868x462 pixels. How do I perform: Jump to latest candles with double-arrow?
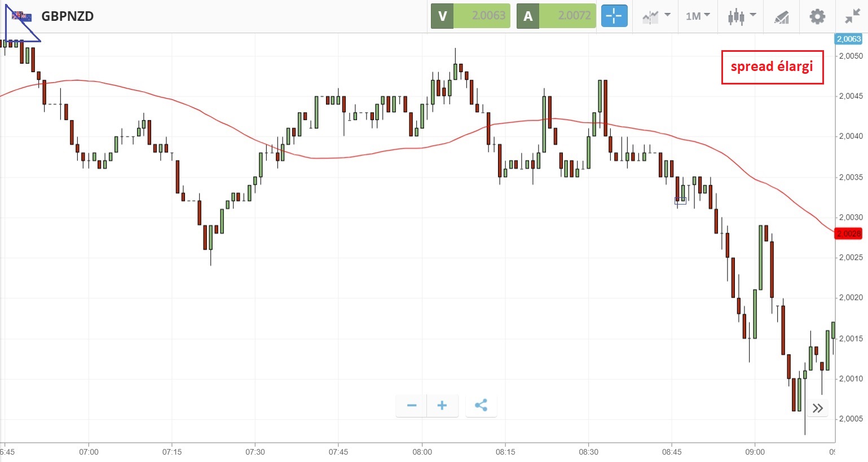coord(818,408)
